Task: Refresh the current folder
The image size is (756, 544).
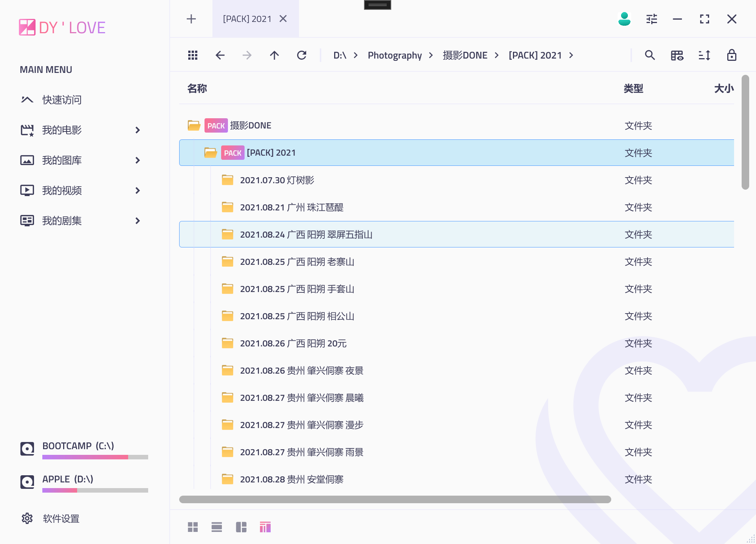Action: point(302,56)
